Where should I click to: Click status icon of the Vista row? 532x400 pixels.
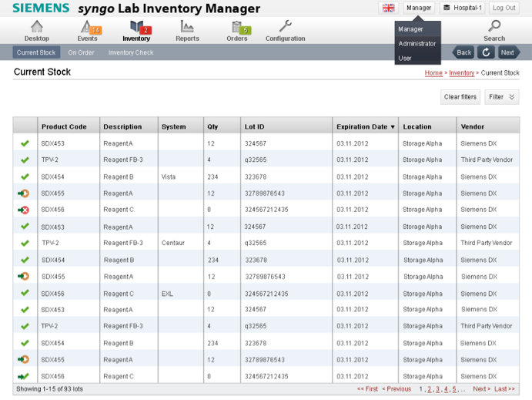25,176
